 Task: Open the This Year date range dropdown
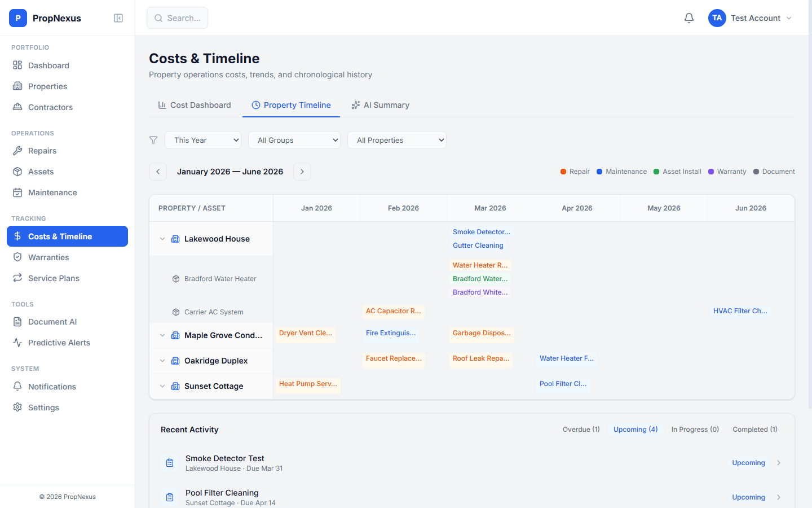(x=202, y=139)
